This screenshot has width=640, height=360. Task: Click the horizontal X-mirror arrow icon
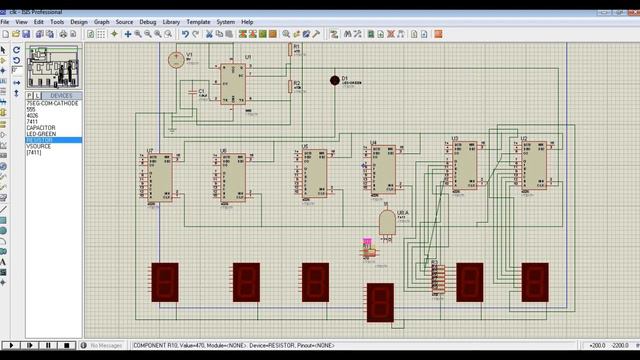17,83
